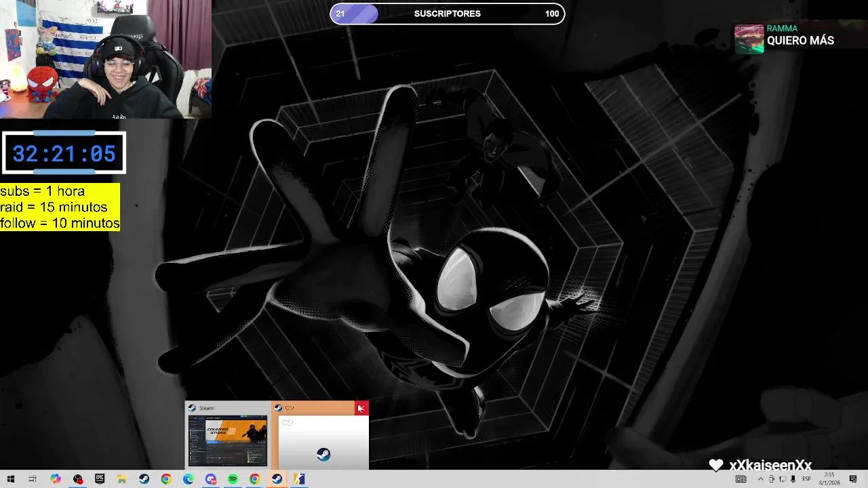Click the 'QUIERO MÁS' song title
The image size is (868, 488).
point(800,41)
